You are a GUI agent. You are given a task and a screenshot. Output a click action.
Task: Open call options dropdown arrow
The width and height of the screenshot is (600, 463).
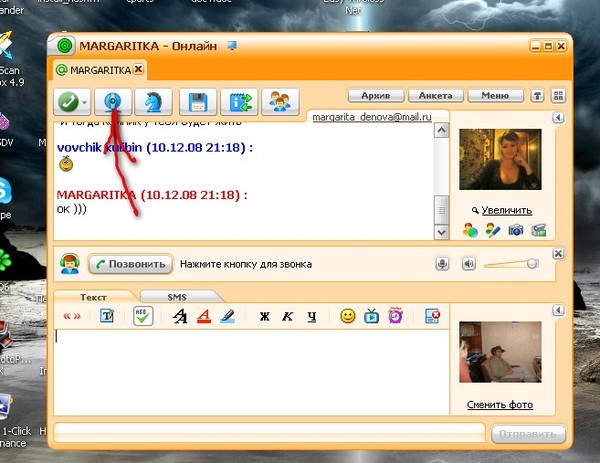point(85,103)
